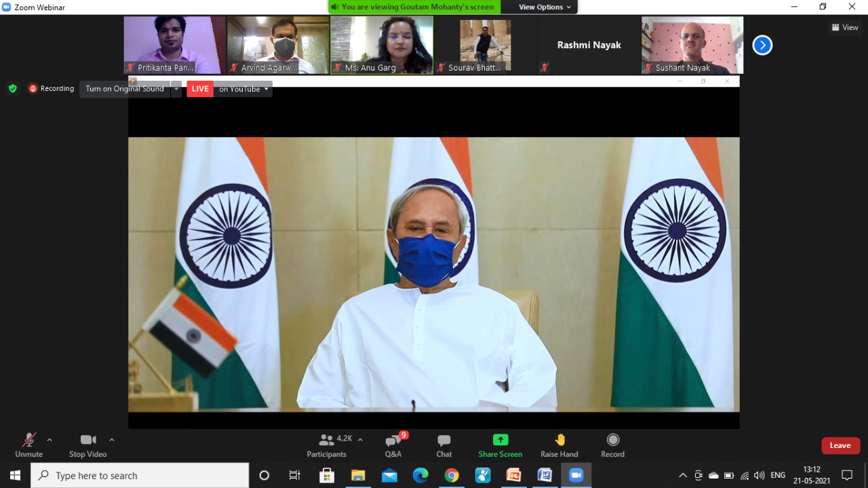Open the Mail app on the taskbar
Viewport: 868px width, 488px height.
pyautogui.click(x=389, y=475)
